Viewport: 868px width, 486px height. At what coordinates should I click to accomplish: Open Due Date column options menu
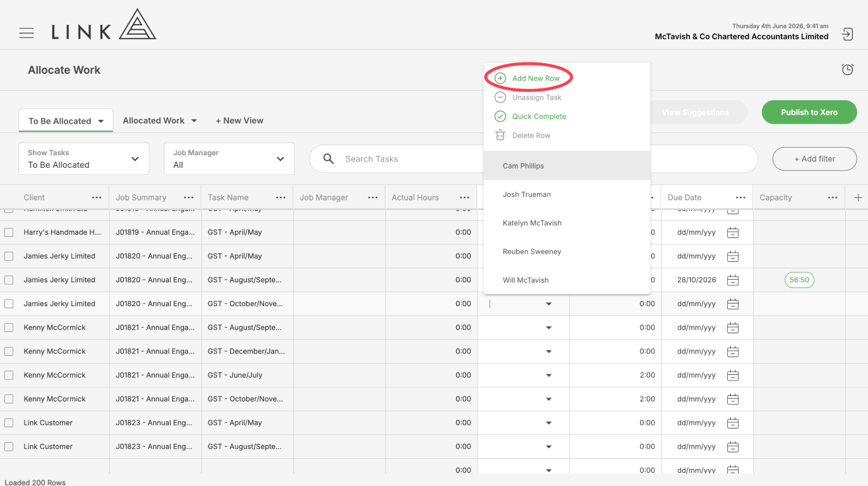pyautogui.click(x=741, y=198)
